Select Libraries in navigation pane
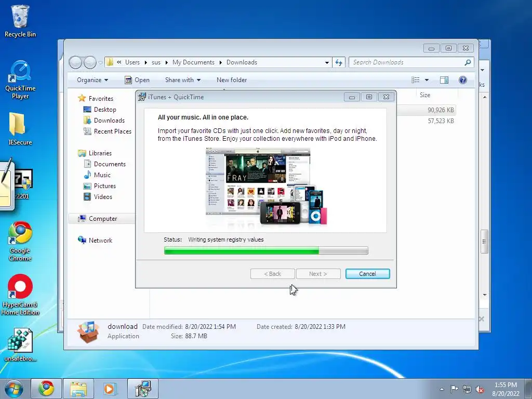Screen dimensions: 532x399 100,153
